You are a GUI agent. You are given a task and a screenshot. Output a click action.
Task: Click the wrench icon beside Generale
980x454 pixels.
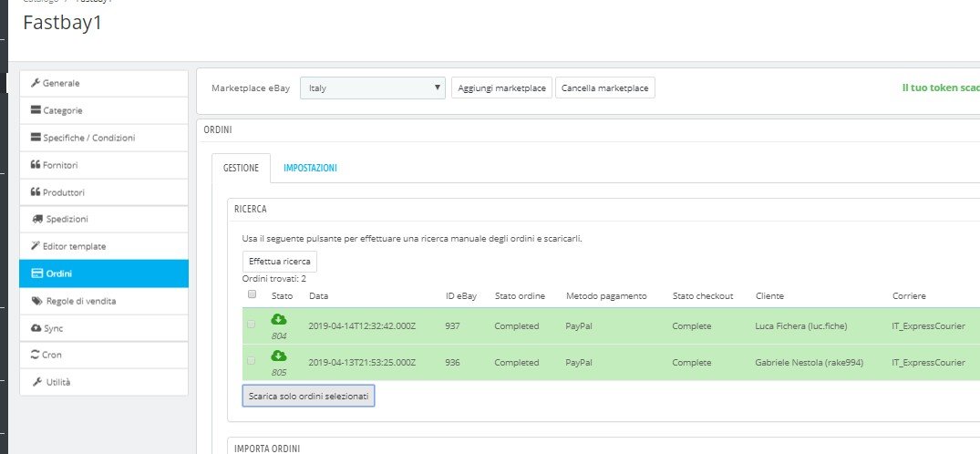pos(36,83)
